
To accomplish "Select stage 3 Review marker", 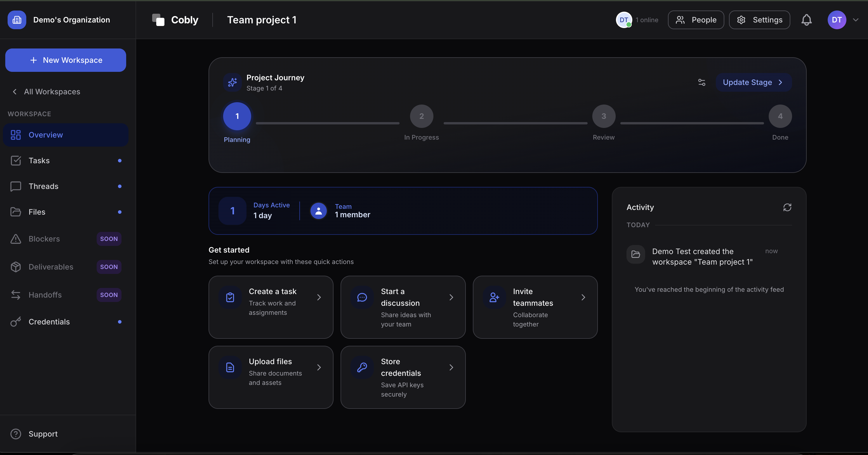I will tap(603, 116).
